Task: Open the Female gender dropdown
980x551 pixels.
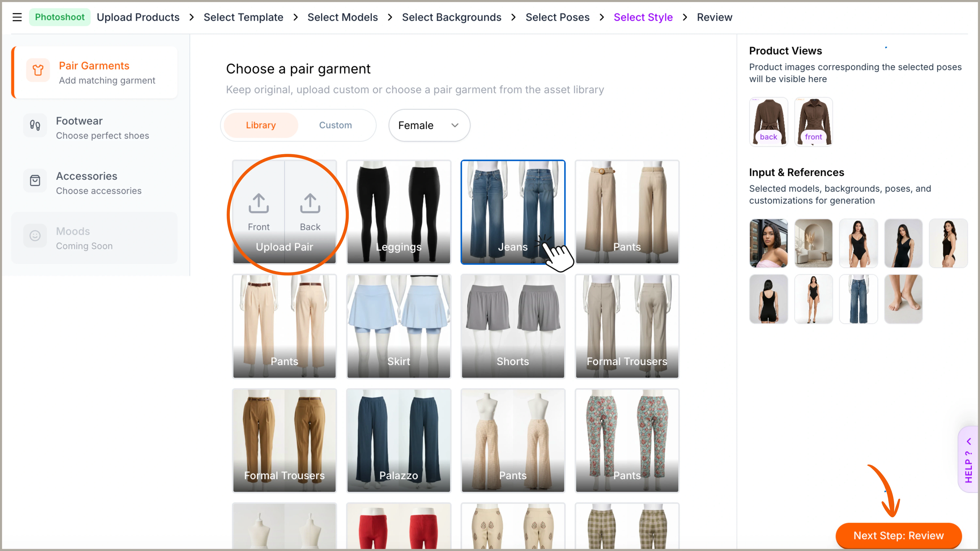Action: [429, 125]
